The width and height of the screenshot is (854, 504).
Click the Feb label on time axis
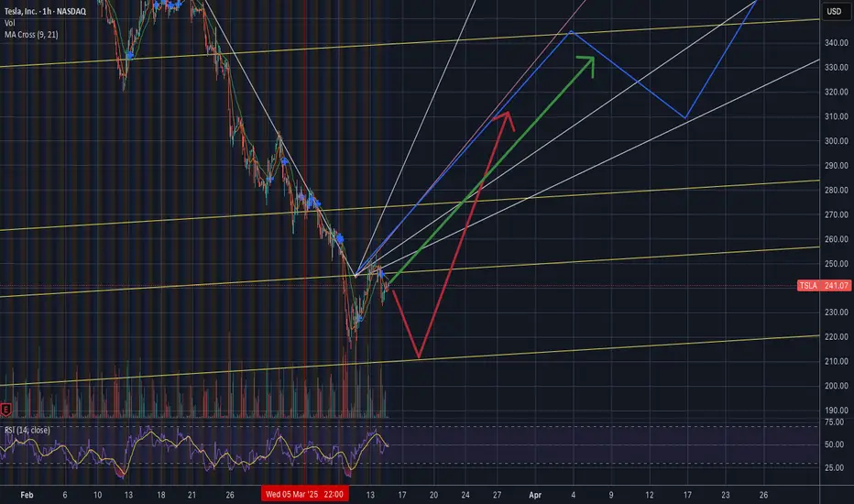click(x=27, y=495)
